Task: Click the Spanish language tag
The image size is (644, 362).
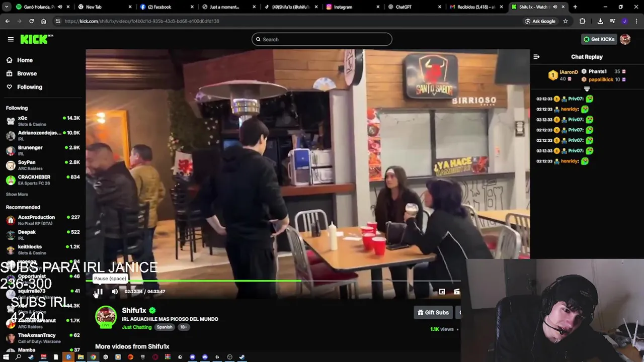Action: [165, 327]
